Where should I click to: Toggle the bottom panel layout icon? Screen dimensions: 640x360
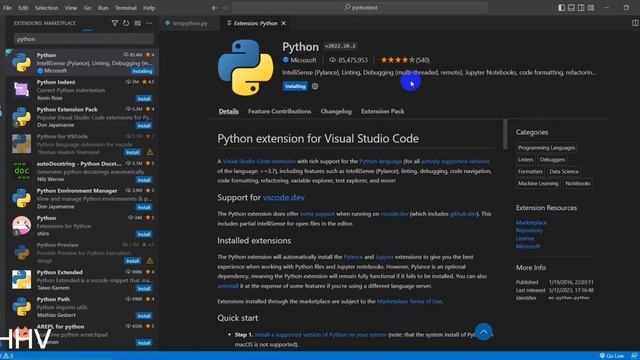tap(571, 7)
